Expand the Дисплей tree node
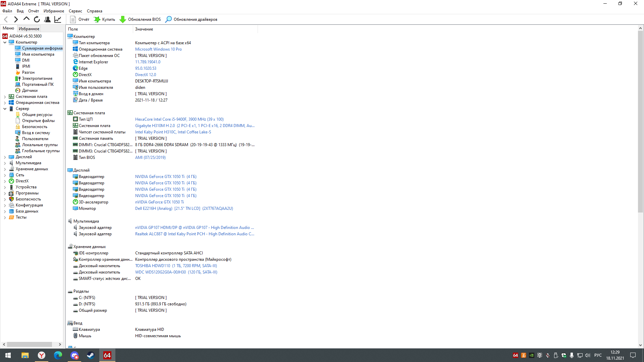644x362 pixels. [5, 157]
